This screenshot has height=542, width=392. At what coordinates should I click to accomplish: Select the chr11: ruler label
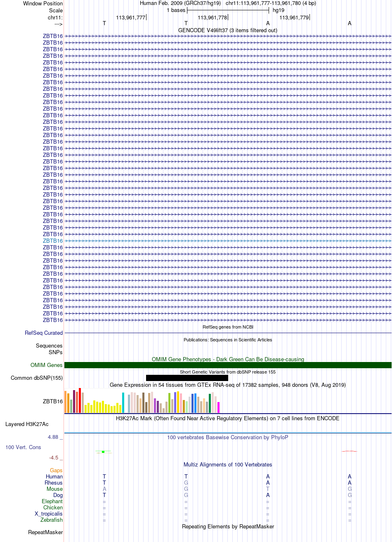[55, 17]
